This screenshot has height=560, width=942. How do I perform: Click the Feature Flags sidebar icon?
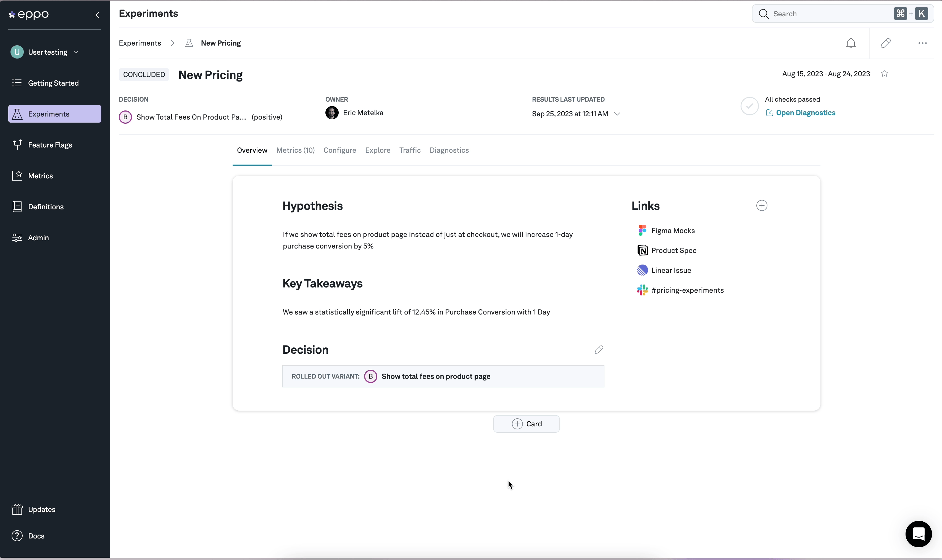pyautogui.click(x=17, y=145)
